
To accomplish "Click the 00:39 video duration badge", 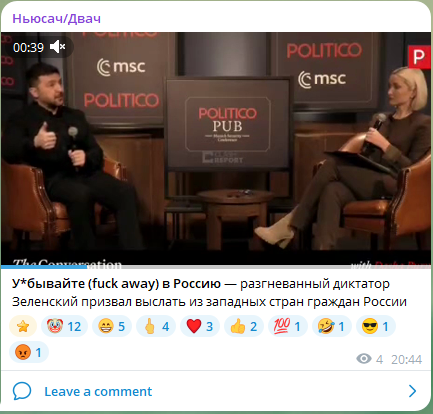I will point(28,47).
